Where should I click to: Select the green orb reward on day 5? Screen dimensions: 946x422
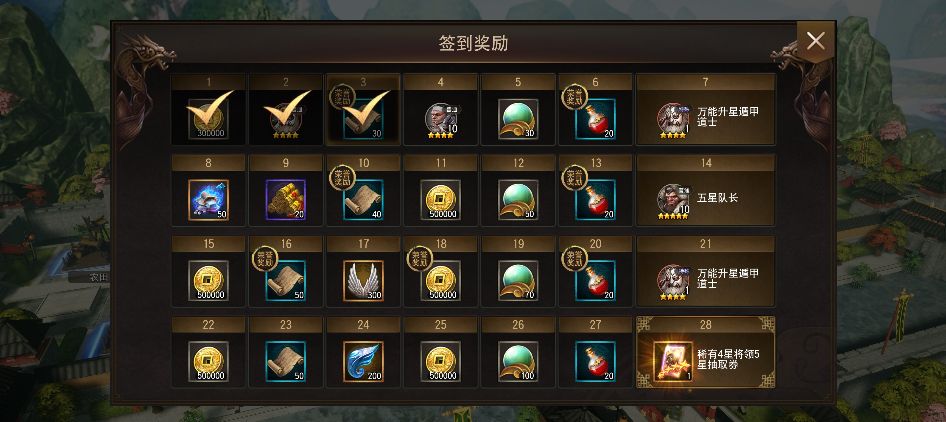pyautogui.click(x=518, y=119)
